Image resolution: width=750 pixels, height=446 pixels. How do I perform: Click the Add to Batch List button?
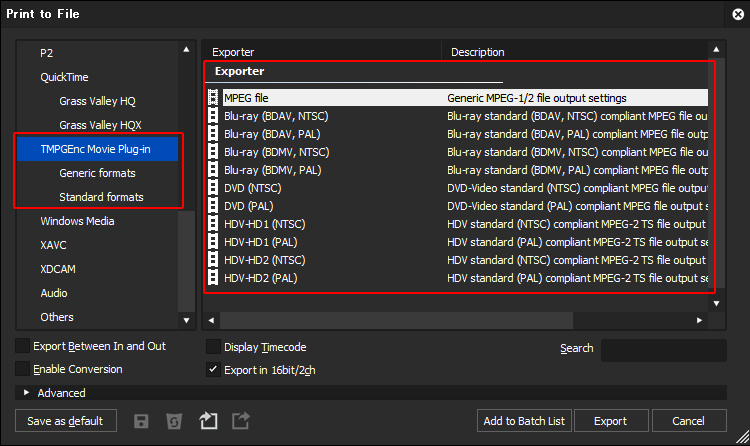pyautogui.click(x=524, y=421)
